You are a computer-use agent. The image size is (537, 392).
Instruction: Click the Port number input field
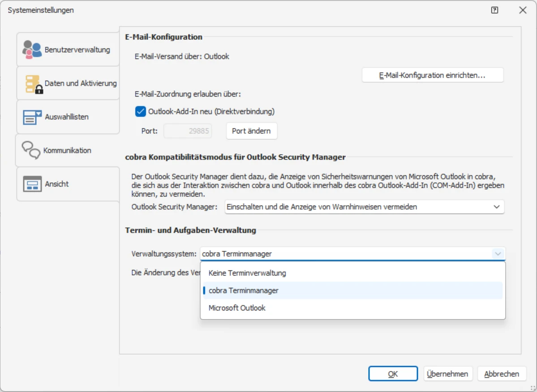[x=188, y=131]
